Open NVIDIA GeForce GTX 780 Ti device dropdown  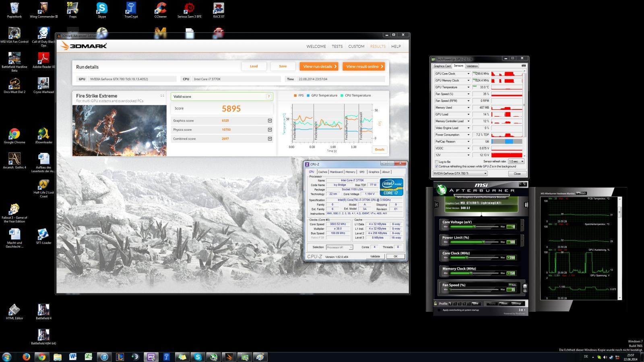[460, 173]
